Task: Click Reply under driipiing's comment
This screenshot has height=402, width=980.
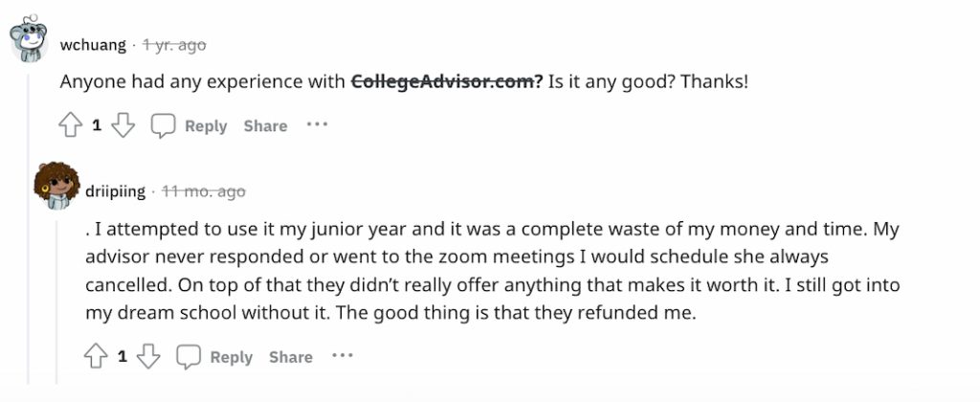Action: tap(232, 357)
